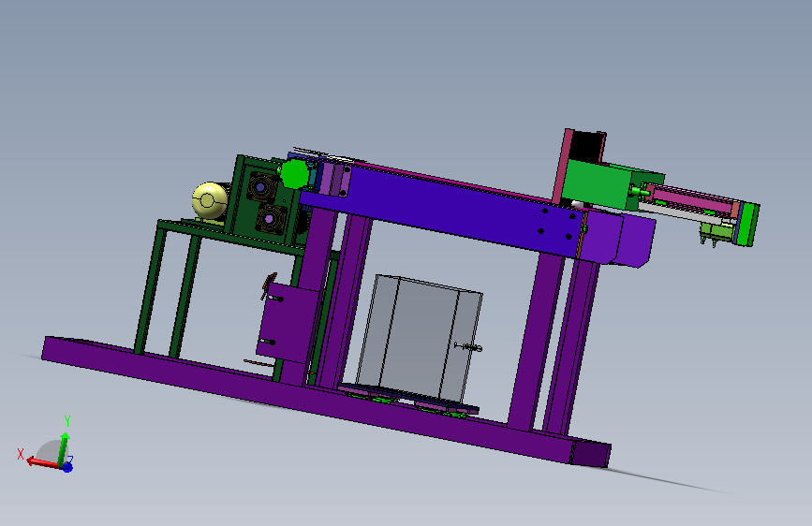This screenshot has width=812, height=526.
Task: Select the gray cabinet box in the model
Action: [x=420, y=339]
